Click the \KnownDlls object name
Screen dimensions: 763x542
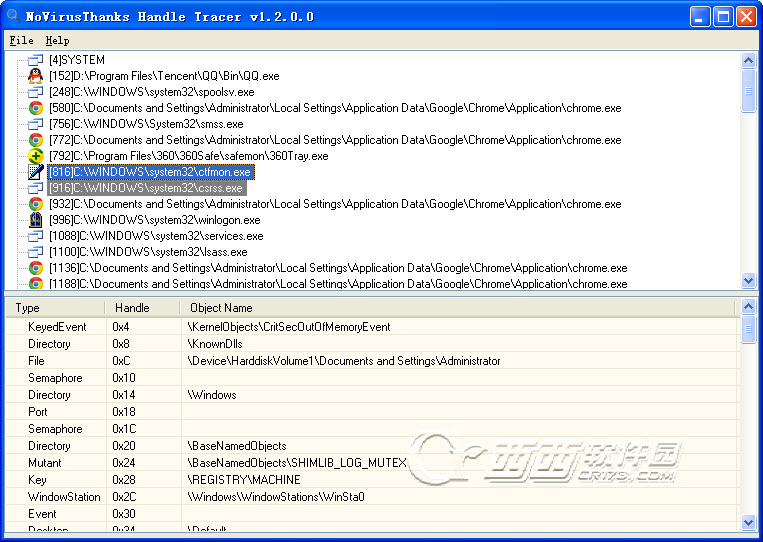(215, 344)
